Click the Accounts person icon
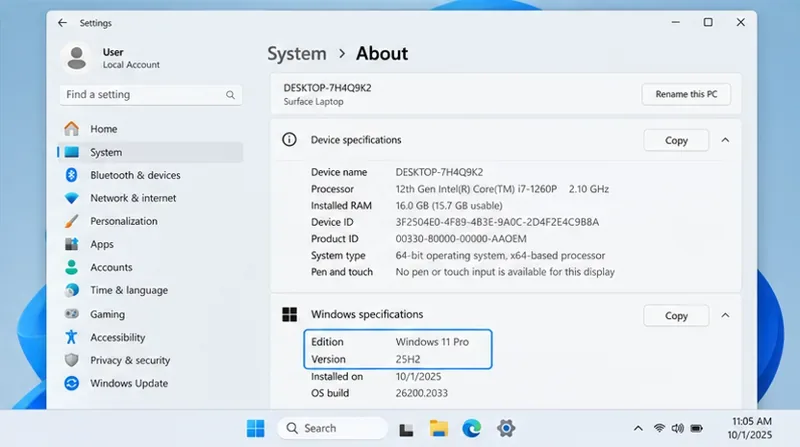 click(71, 267)
